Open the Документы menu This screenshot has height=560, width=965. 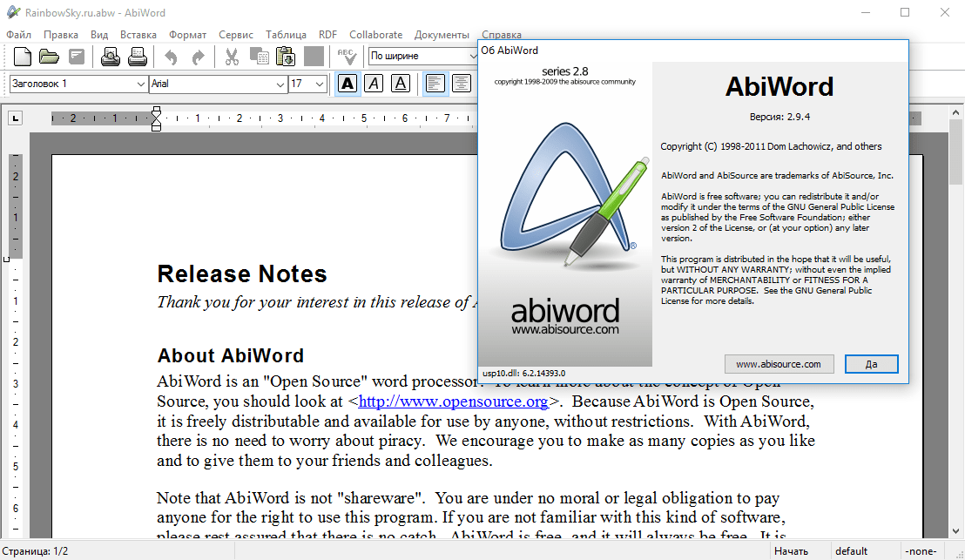(x=442, y=35)
